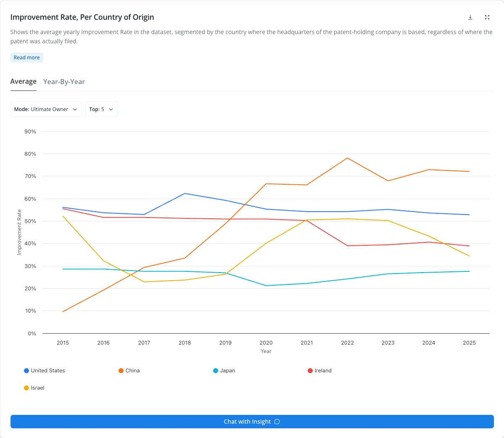Toggle the Israel legend series
Viewport: 504px width, 438px height.
coord(34,388)
